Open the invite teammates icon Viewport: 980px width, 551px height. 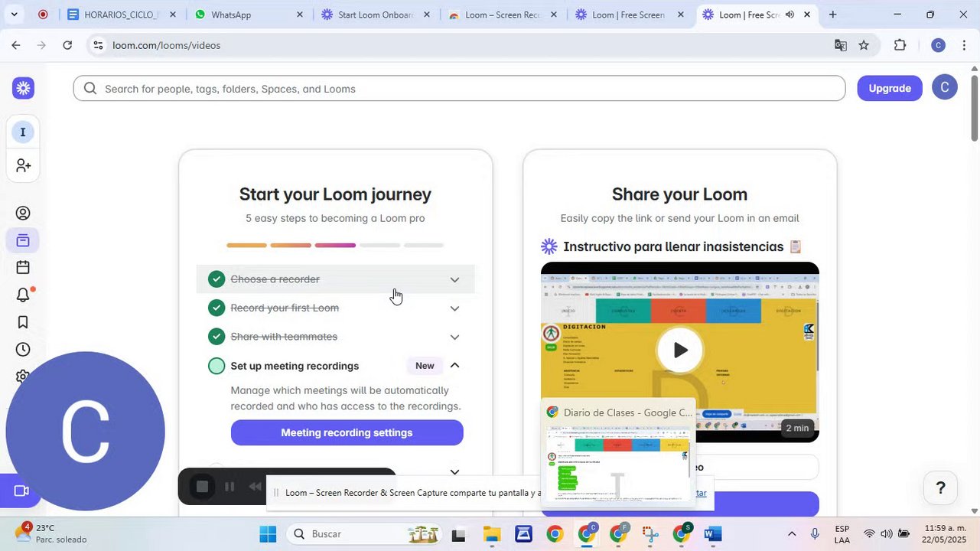point(23,165)
